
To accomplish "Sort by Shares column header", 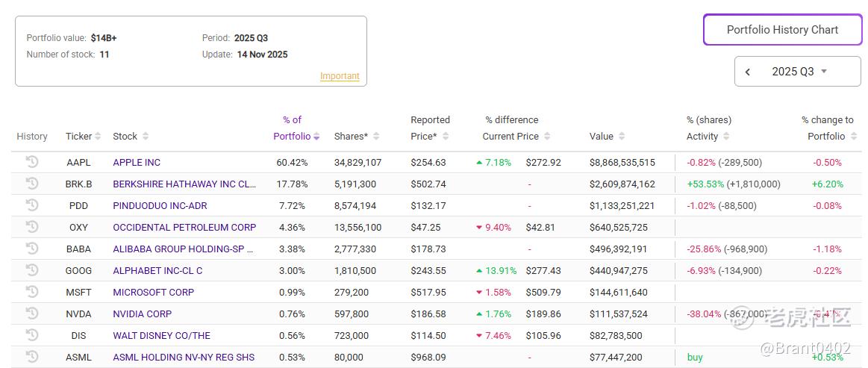I will tap(356, 136).
